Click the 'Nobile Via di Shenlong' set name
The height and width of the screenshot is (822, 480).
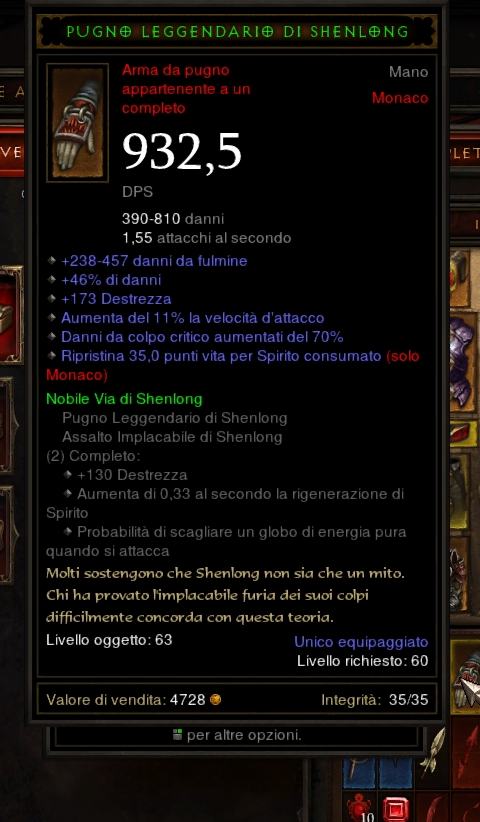tap(124, 399)
